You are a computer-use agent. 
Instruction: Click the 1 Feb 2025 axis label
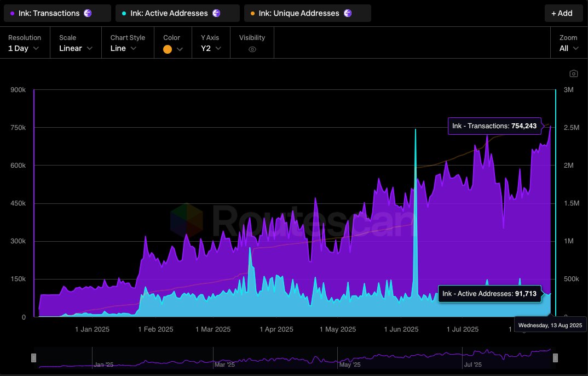pos(155,329)
